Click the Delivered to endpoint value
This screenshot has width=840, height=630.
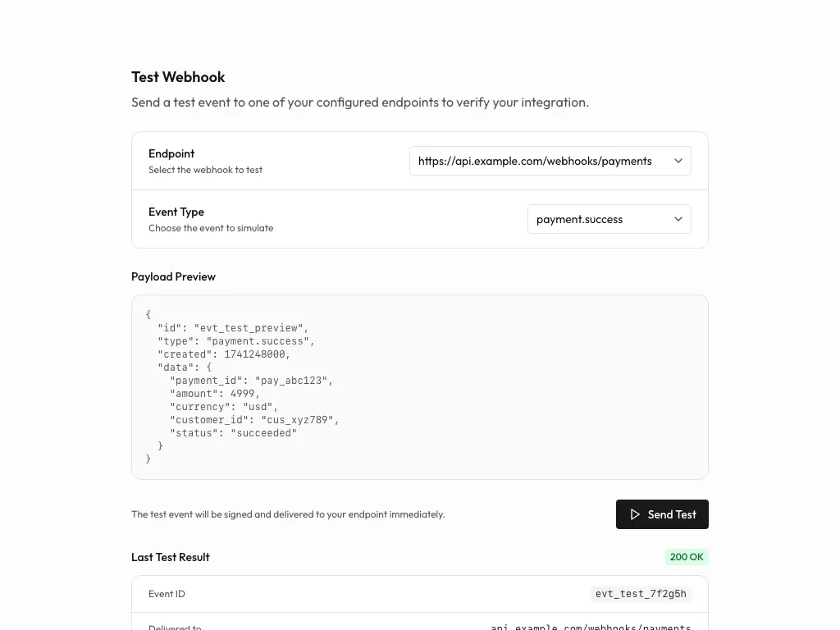[x=590, y=627]
